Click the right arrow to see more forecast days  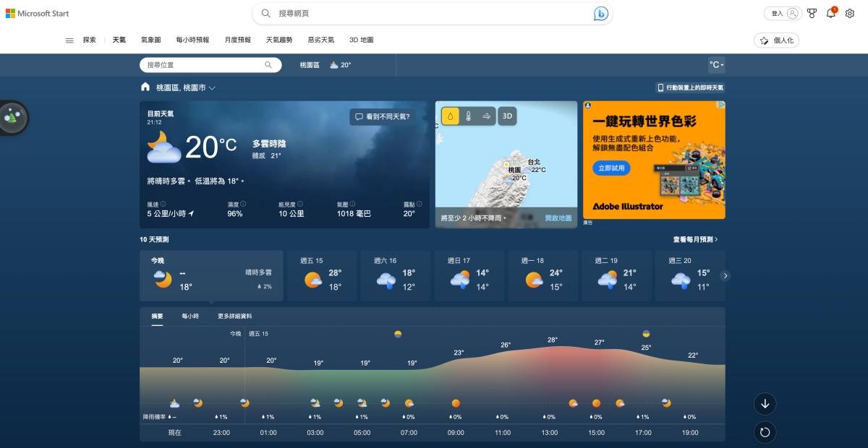click(x=726, y=275)
